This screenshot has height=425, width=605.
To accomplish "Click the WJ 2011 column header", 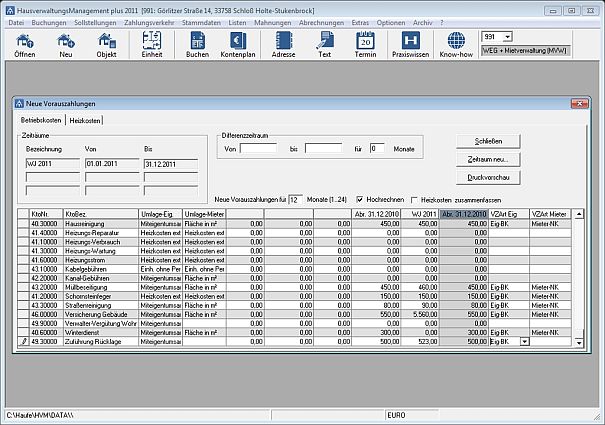I will [x=420, y=214].
